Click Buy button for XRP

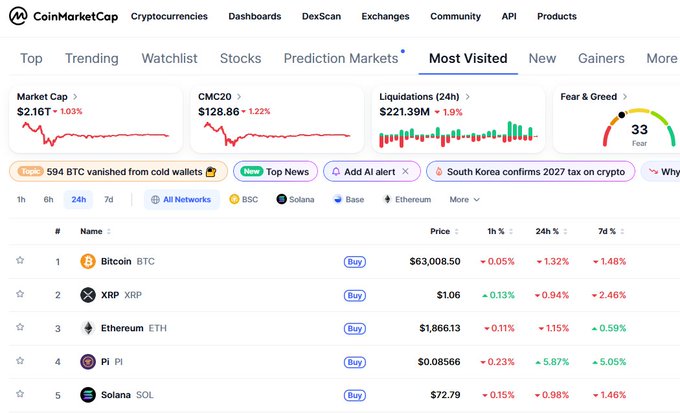point(355,295)
